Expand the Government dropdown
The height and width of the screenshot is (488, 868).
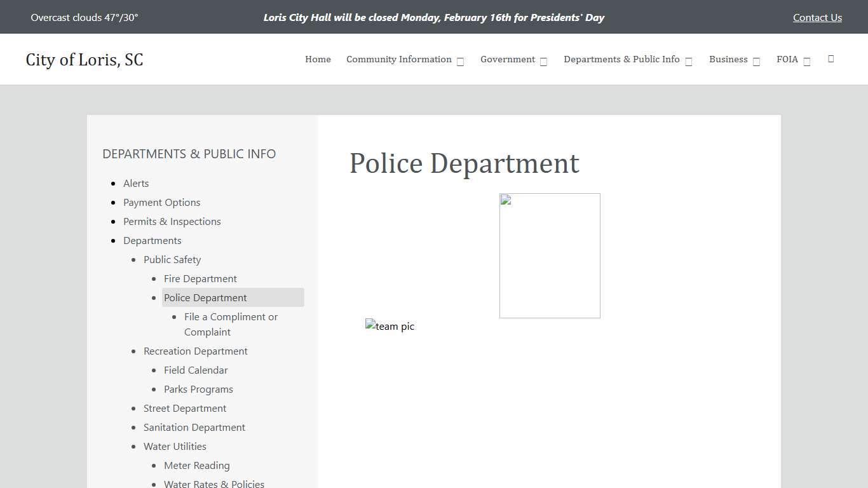tap(543, 60)
